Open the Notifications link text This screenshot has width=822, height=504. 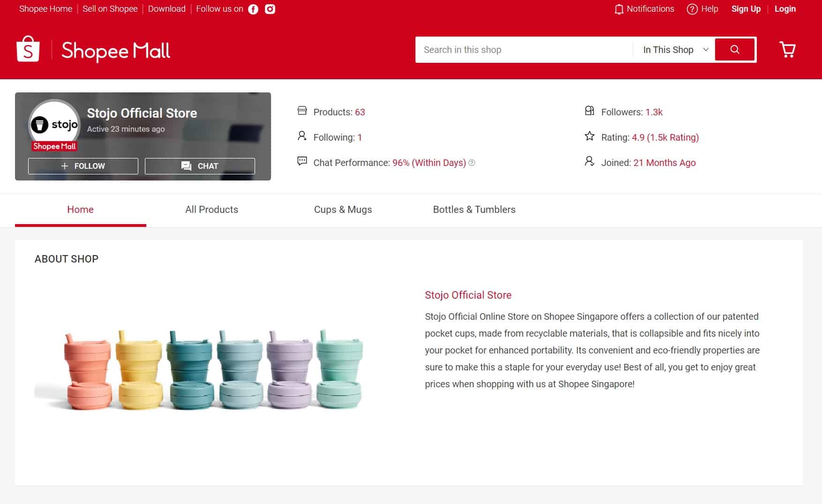(650, 9)
